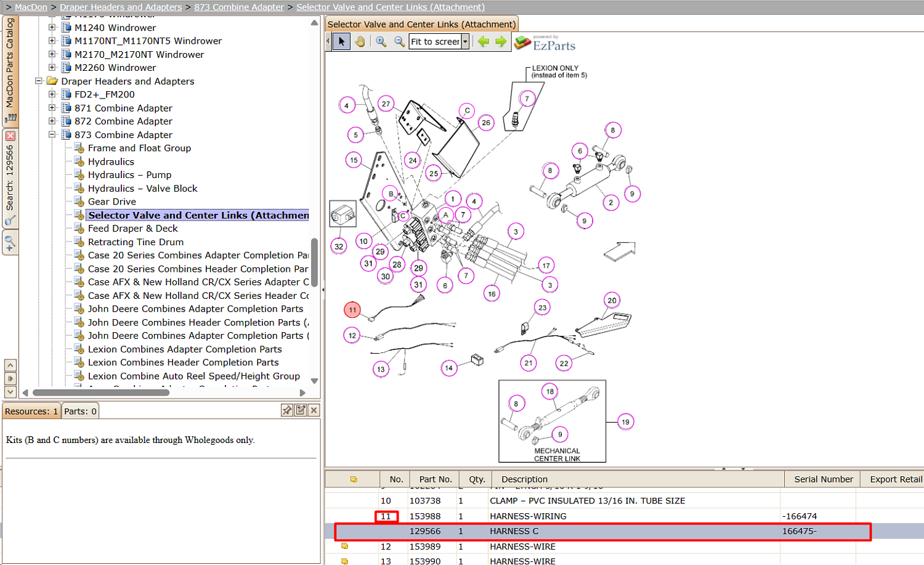The image size is (924, 565).
Task: Go to next page with green right arrow
Action: click(x=501, y=42)
